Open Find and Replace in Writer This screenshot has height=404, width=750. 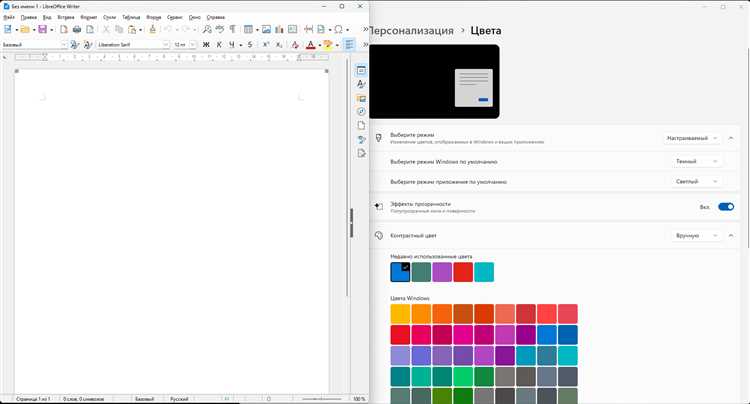coord(207,30)
